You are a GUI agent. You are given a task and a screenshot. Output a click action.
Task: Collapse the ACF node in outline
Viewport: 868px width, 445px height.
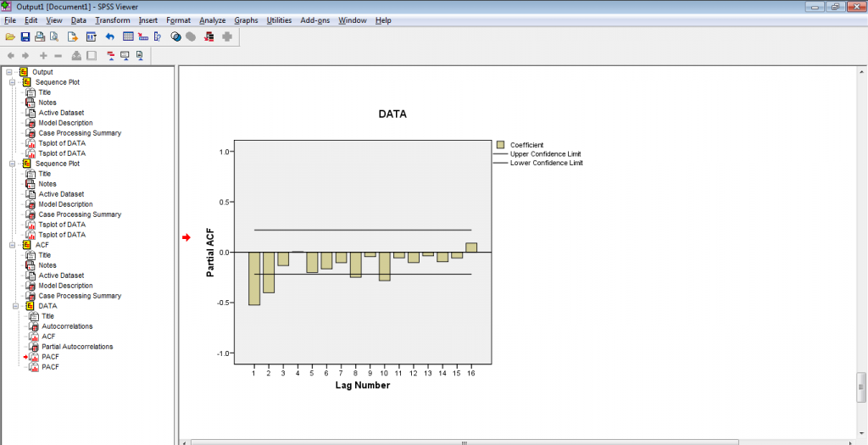tap(13, 245)
